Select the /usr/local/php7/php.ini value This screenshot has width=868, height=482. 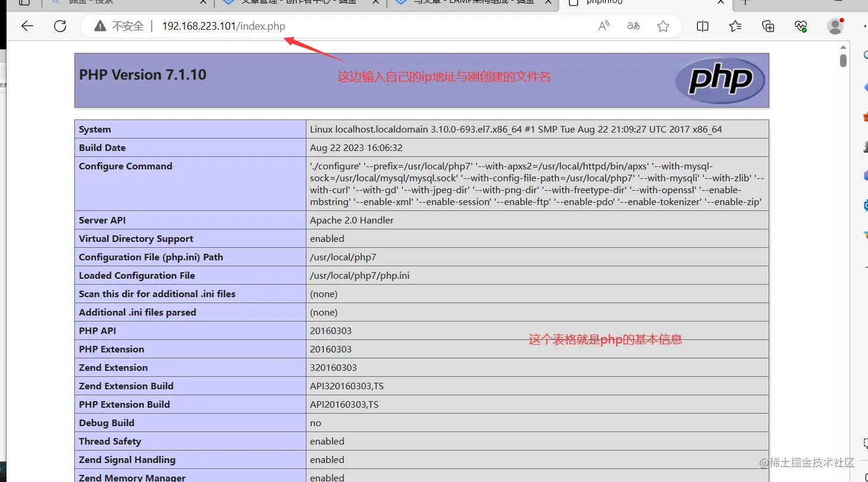click(360, 276)
